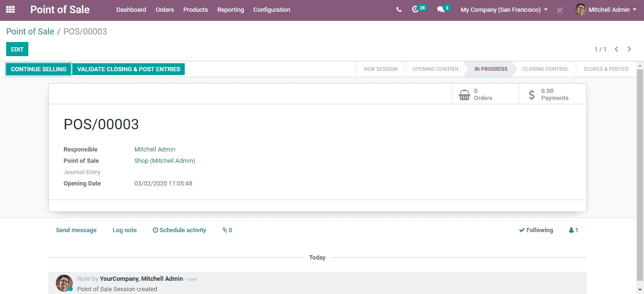Click VALIDATE CLOSING & POST ENTRIES button
The image size is (644, 294).
129,69
